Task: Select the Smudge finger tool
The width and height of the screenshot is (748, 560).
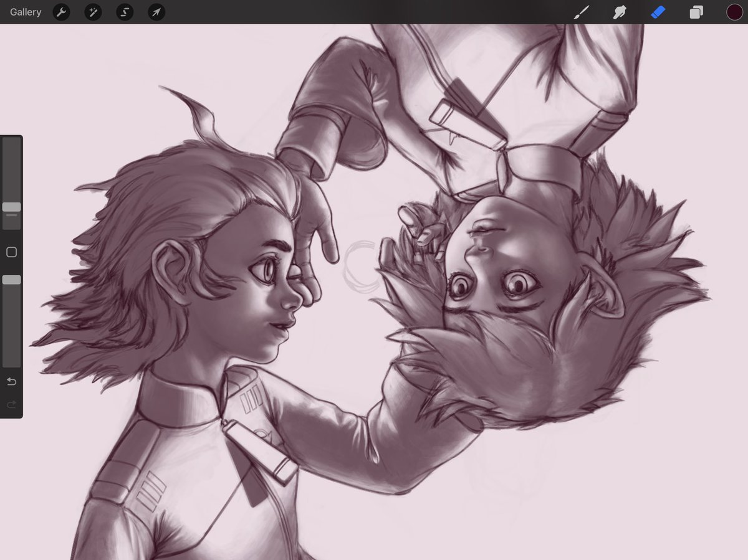Action: [x=620, y=12]
